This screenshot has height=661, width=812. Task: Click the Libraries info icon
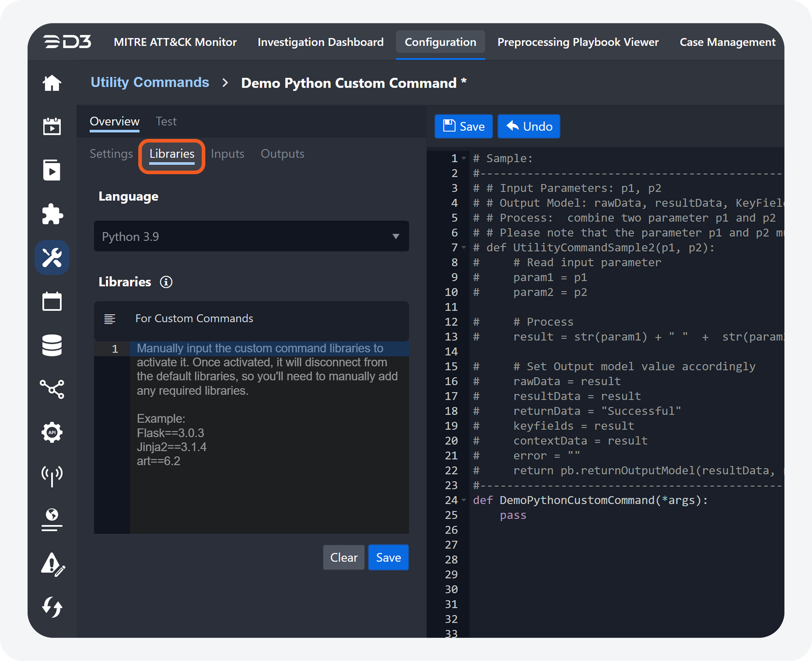(166, 282)
